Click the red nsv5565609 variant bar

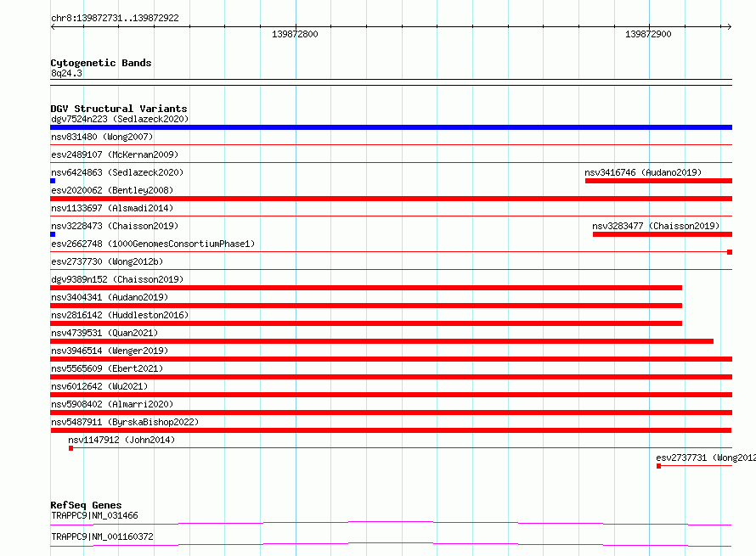391,377
